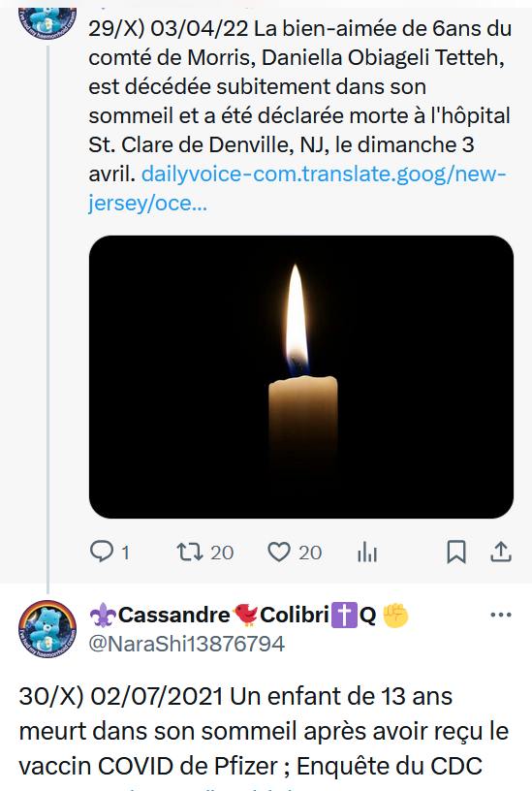This screenshot has width=532, height=791.
Task: Repost the tweet via the retweet arrows icon
Action: [x=190, y=552]
